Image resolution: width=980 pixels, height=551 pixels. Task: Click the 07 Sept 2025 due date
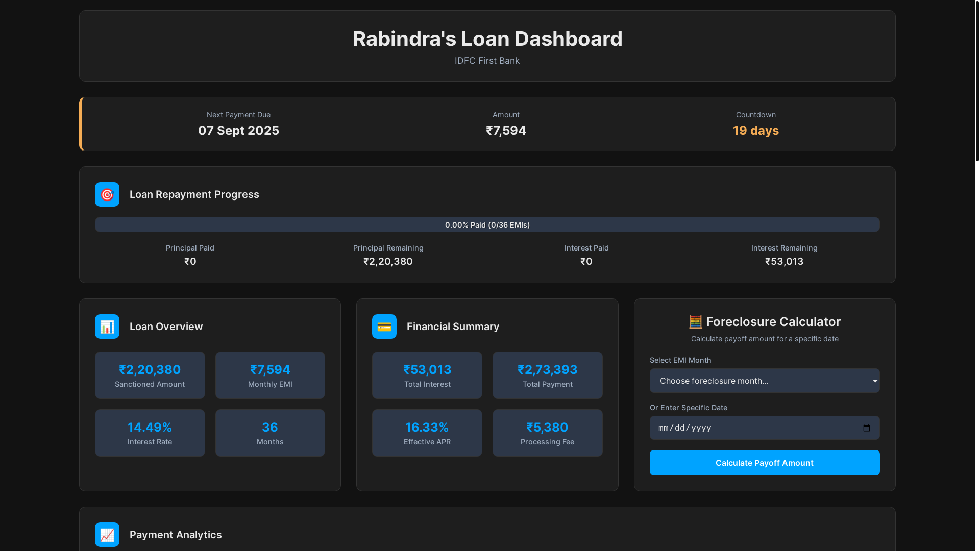(239, 131)
